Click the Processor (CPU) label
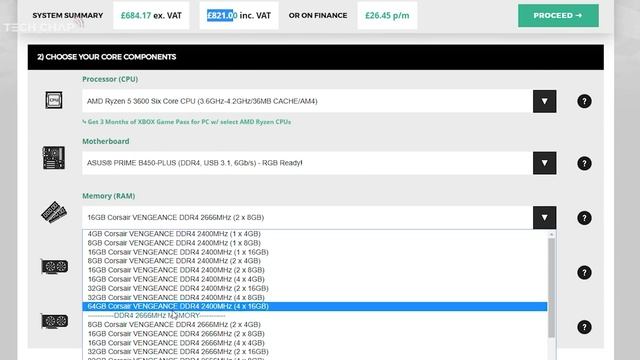 pos(110,79)
